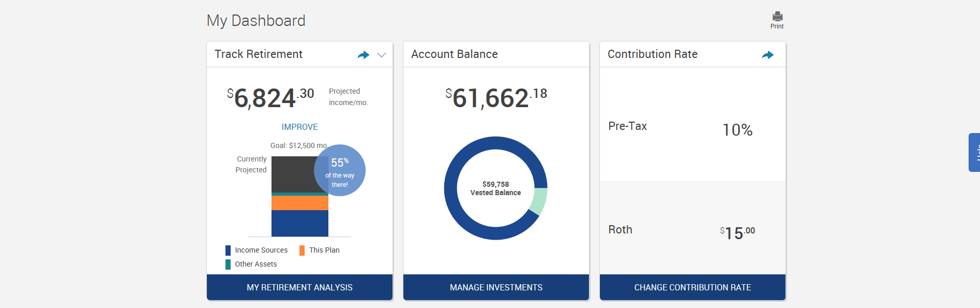Open Contribution Rate share arrow

(768, 55)
